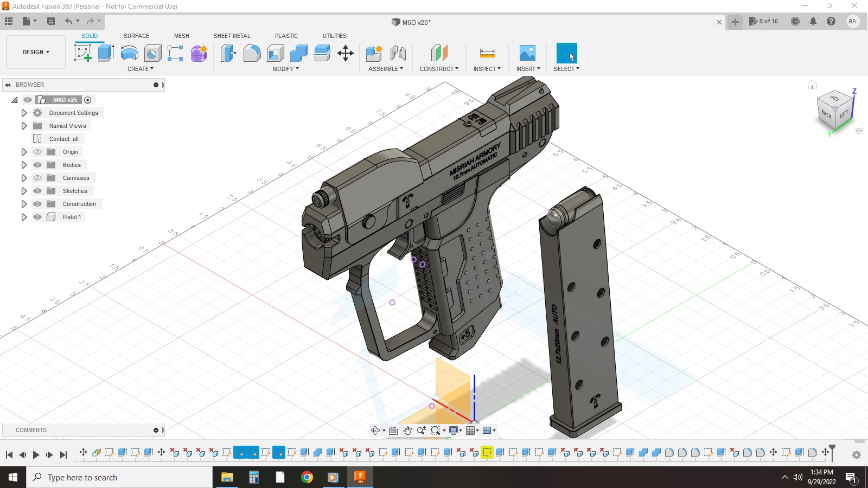Click the New Component icon

pyautogui.click(x=374, y=53)
